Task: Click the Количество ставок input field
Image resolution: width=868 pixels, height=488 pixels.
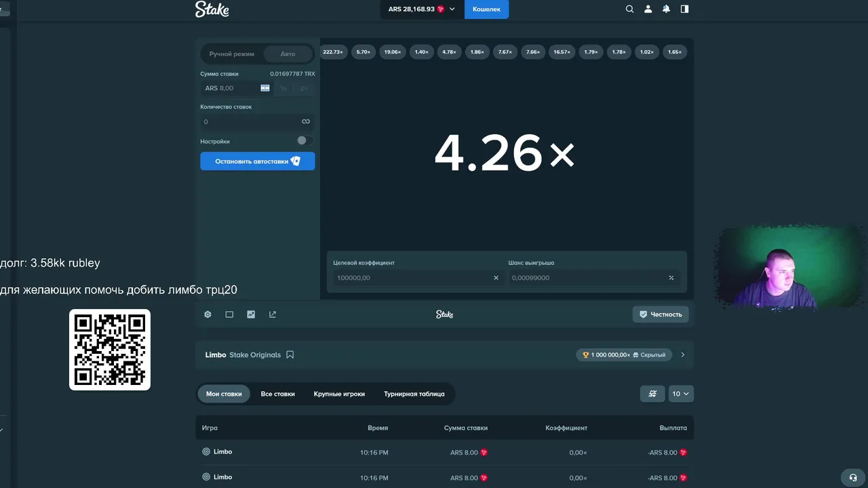Action: pos(258,122)
